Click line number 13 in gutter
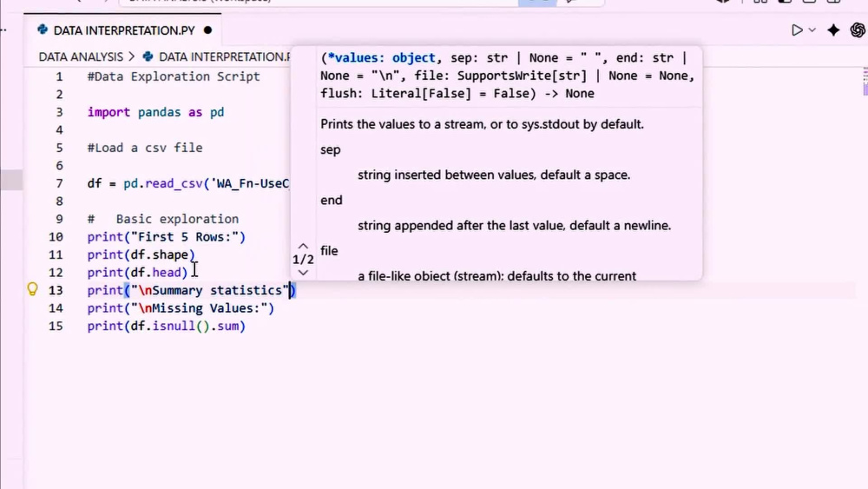The image size is (868, 489). pos(56,290)
